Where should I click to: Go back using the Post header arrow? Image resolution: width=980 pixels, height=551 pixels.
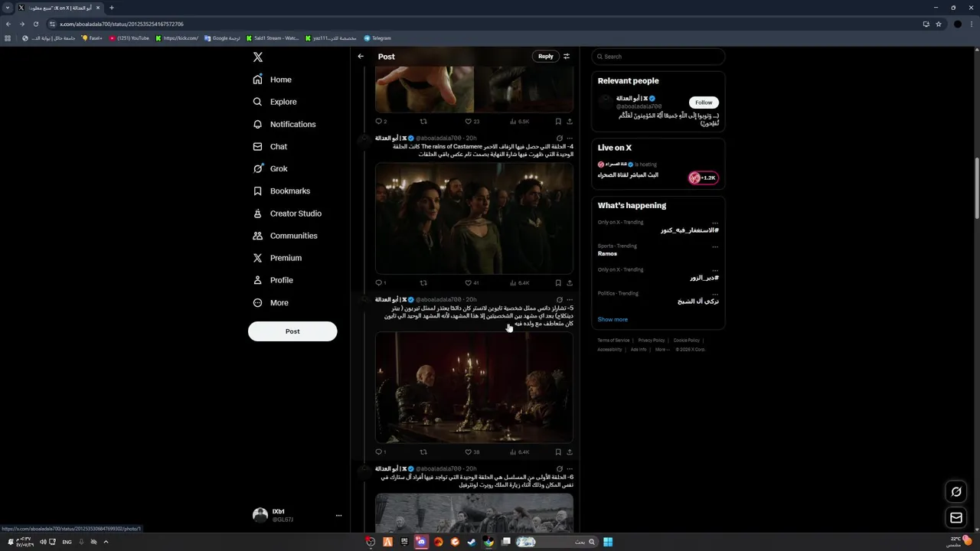click(361, 56)
